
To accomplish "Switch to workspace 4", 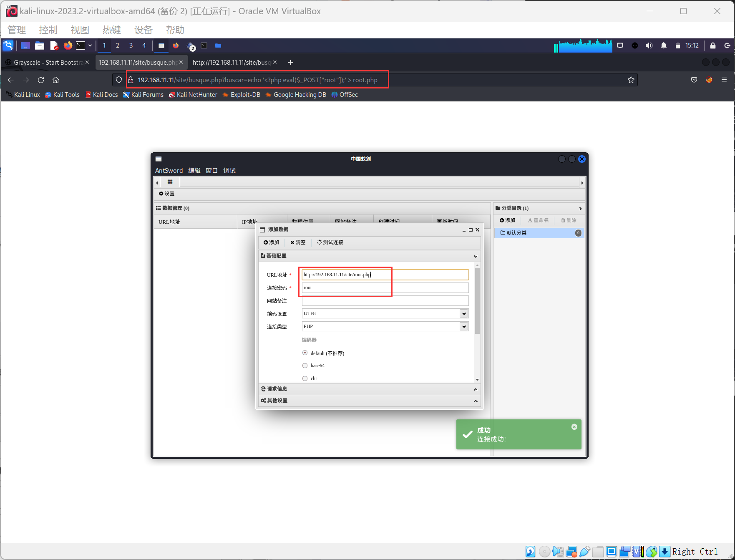I will pos(144,45).
